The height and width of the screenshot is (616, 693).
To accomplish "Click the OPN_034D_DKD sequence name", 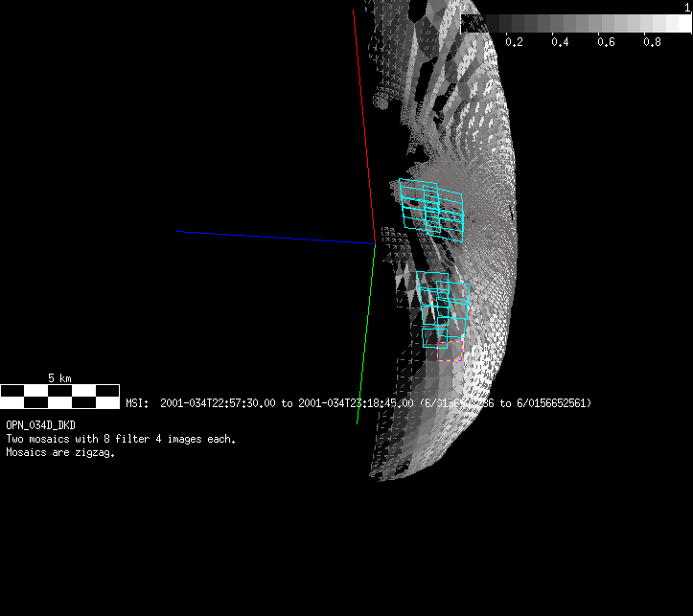I will click(x=40, y=424).
